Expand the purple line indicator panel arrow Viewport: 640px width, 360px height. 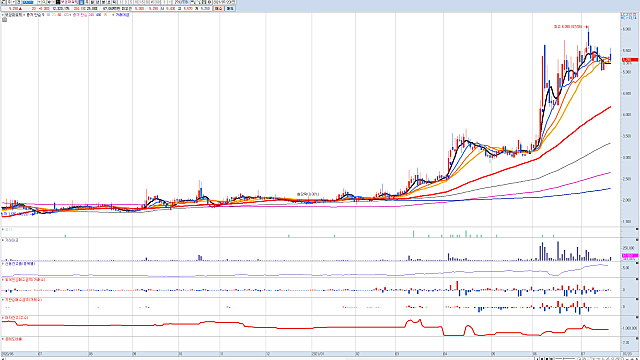(3, 264)
